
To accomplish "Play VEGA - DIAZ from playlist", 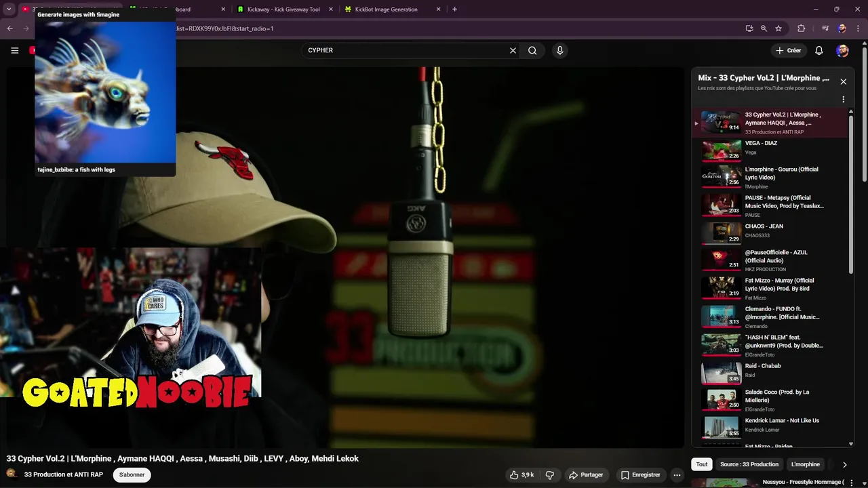I will pos(770,150).
